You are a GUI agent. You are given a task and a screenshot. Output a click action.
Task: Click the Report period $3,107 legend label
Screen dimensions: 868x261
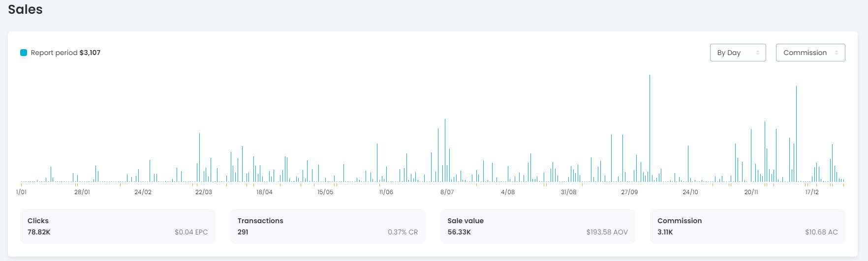point(65,53)
